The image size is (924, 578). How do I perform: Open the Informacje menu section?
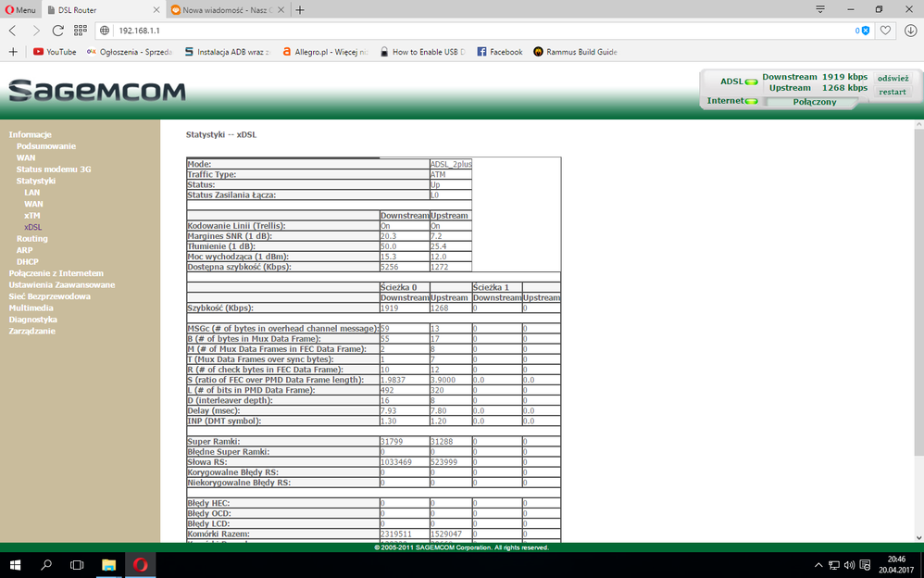pyautogui.click(x=30, y=134)
